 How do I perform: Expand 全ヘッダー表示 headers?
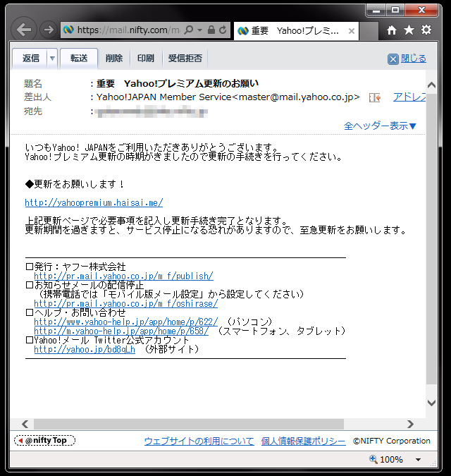(380, 126)
